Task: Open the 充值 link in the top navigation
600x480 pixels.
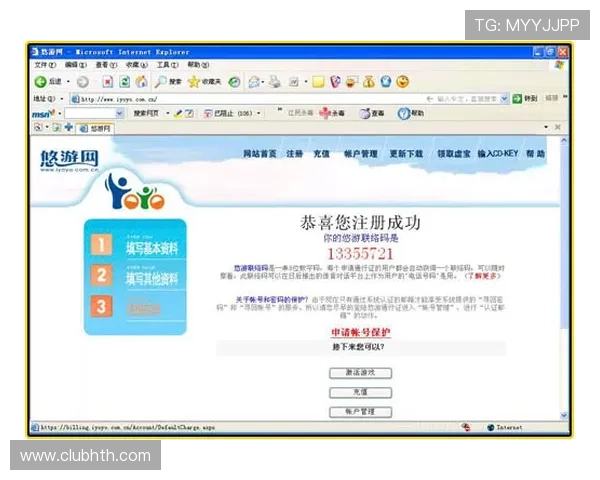Action: pyautogui.click(x=321, y=154)
